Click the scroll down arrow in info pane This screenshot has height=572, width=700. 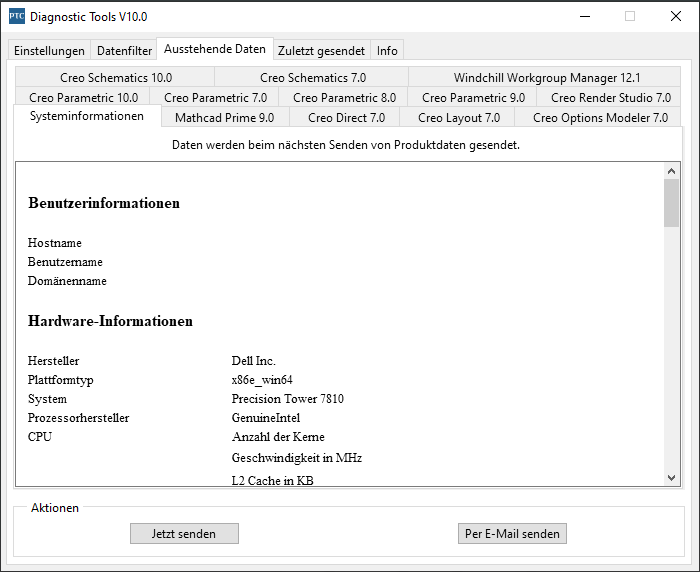(x=671, y=478)
